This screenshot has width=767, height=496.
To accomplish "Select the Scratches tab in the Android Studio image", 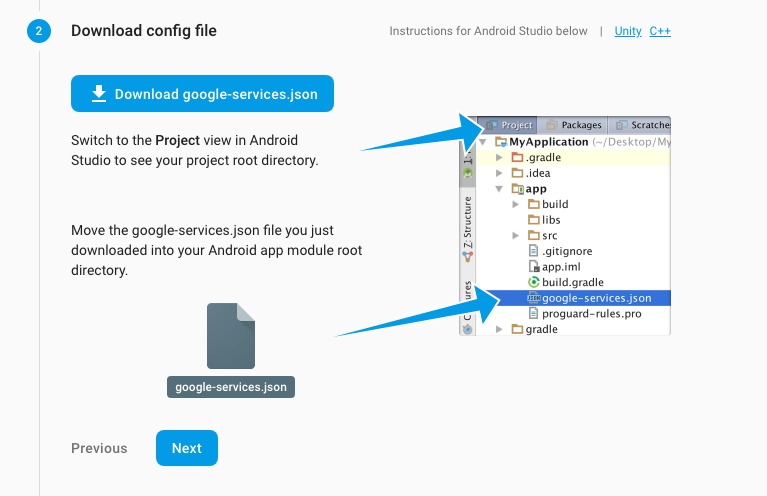I will [640, 125].
